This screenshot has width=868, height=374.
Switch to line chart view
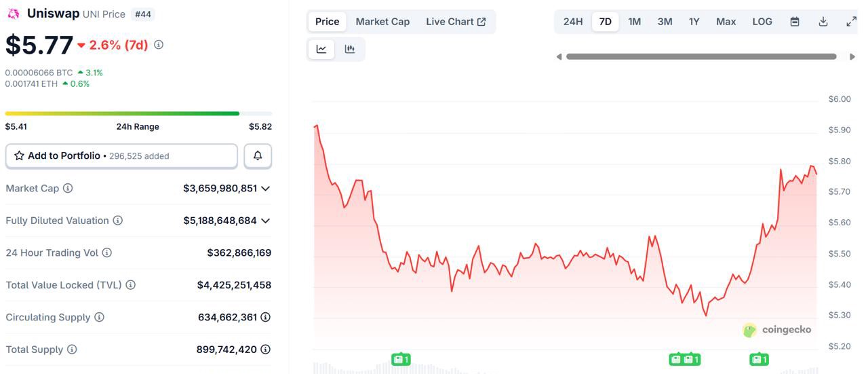click(x=321, y=49)
